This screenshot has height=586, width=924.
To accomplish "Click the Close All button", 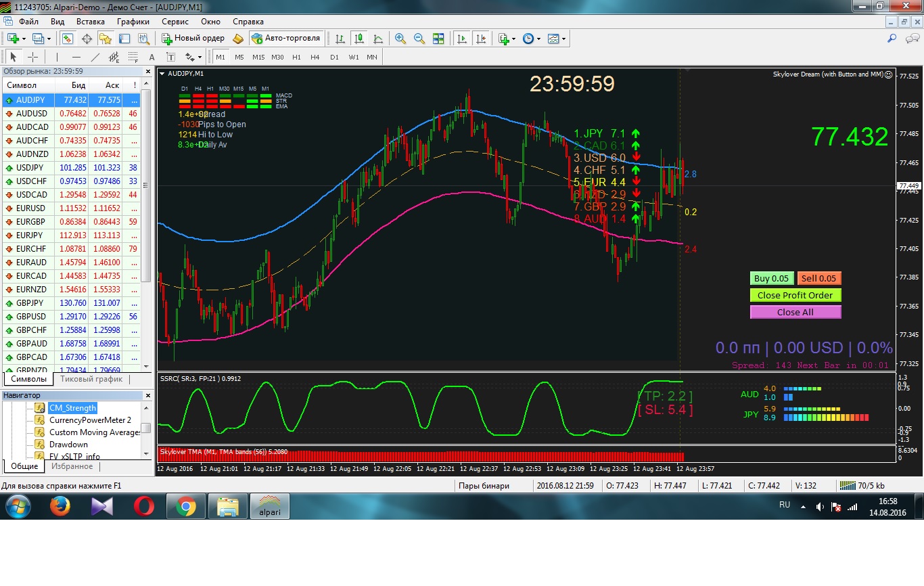I will coord(795,312).
